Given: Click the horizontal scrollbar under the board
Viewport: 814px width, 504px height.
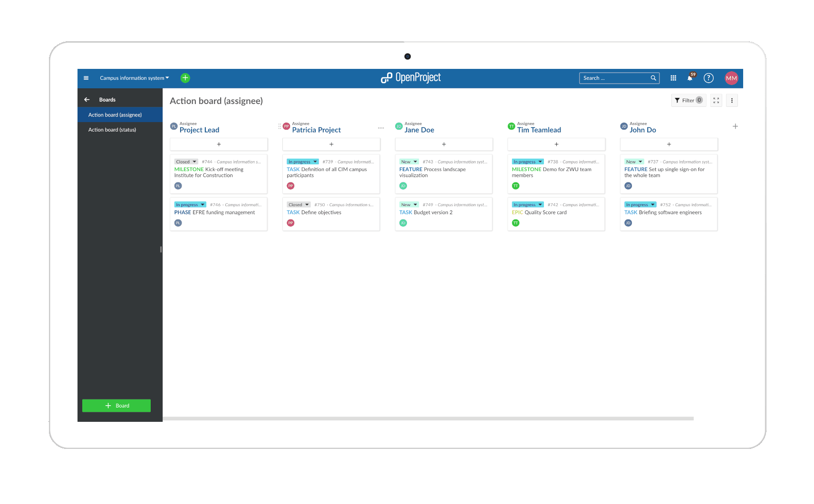Looking at the screenshot, I should [428, 418].
